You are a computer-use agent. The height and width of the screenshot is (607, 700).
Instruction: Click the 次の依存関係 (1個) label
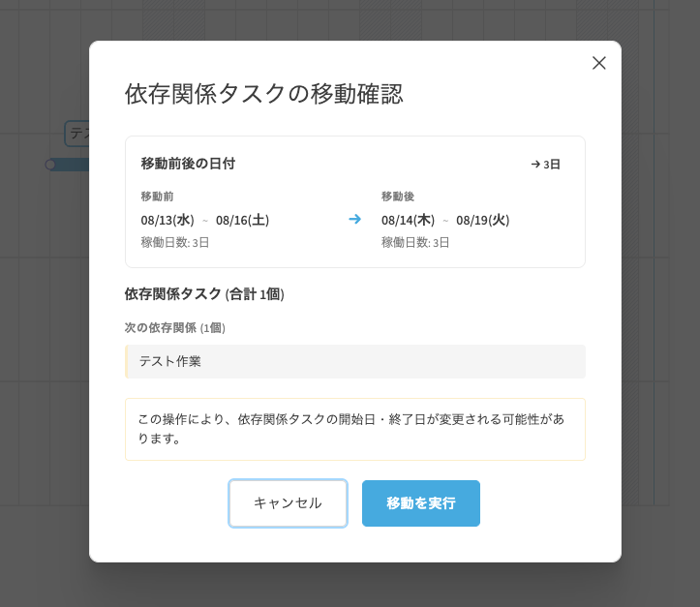(175, 328)
